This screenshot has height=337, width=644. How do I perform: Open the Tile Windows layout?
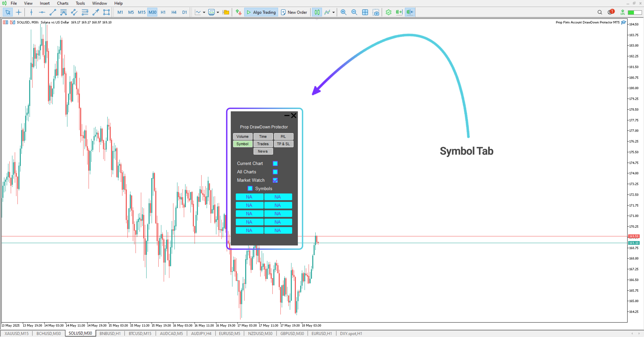pos(365,12)
